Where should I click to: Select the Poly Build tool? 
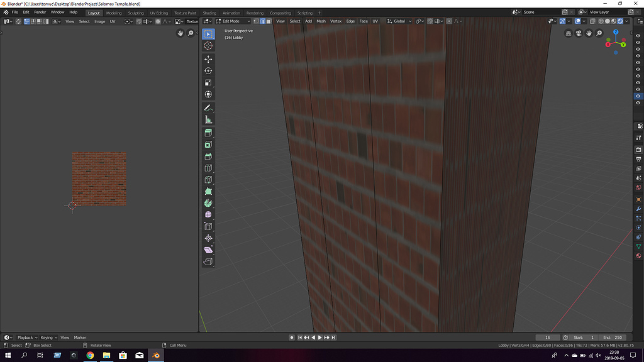coord(208,191)
